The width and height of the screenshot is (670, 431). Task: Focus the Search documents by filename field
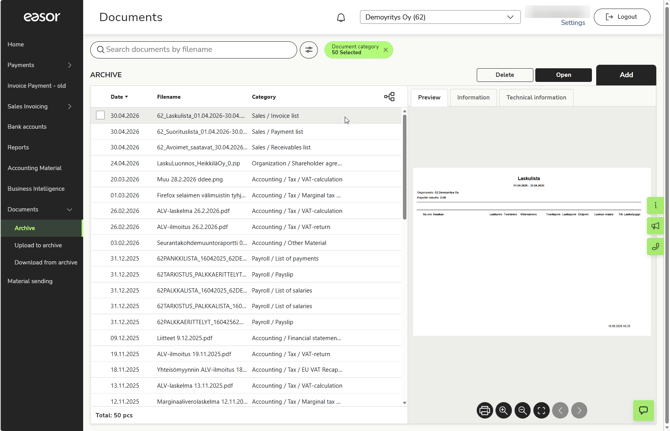(194, 50)
